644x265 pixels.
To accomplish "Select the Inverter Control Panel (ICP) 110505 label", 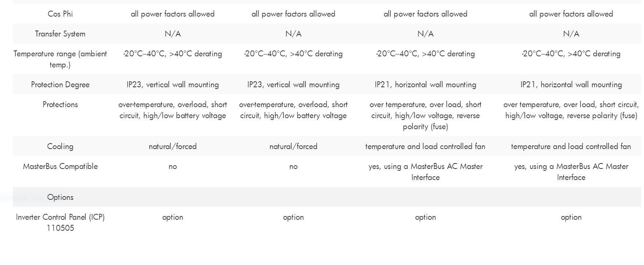I will tap(60, 223).
